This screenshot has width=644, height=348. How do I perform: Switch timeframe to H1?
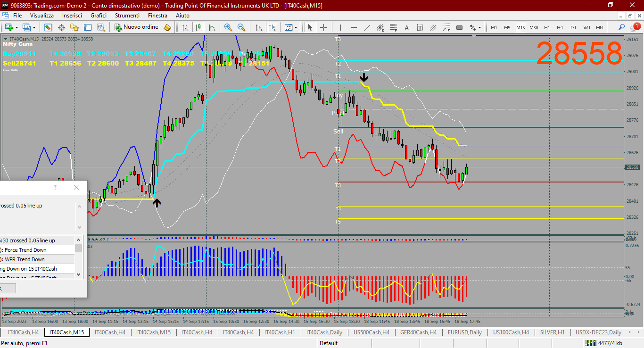click(x=547, y=27)
